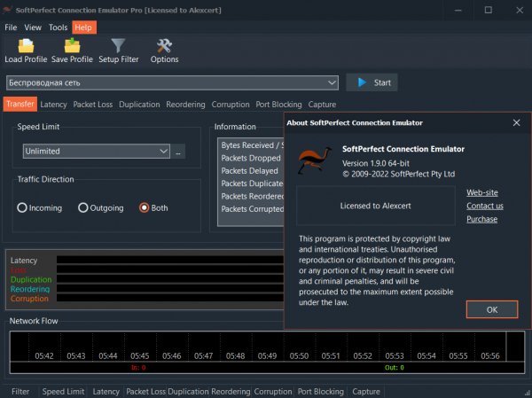Switch to the Reordering tab
This screenshot has width=532, height=398.
(185, 105)
